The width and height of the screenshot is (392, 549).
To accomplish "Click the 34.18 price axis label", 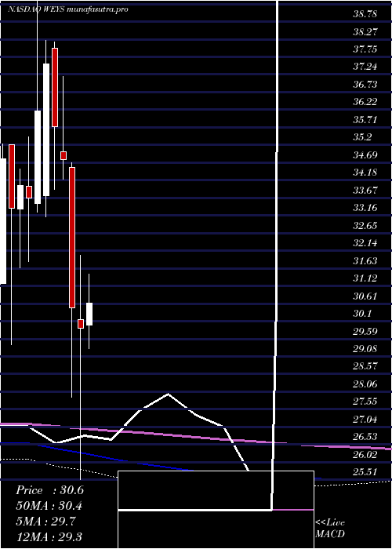I will tap(365, 173).
